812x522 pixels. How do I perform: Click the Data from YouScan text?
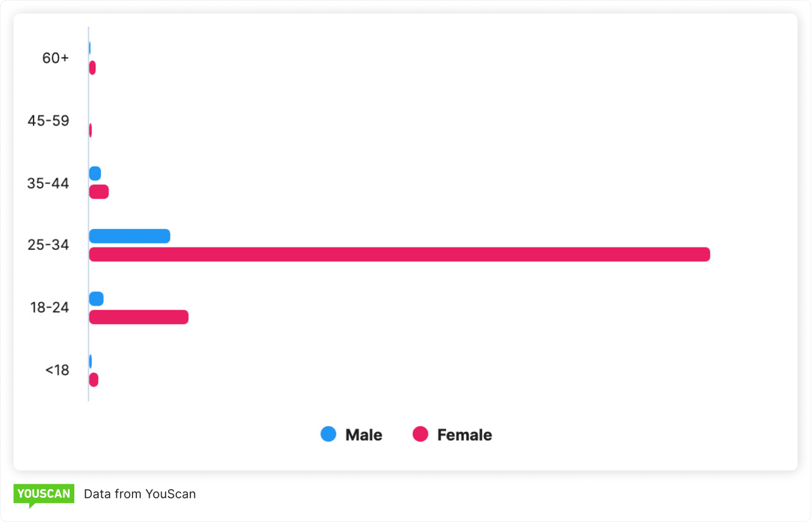140,494
